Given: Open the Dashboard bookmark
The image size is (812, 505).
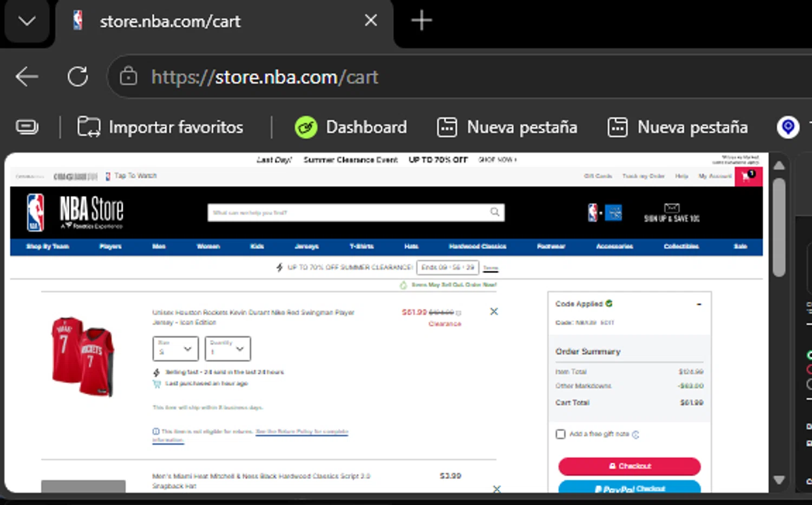Looking at the screenshot, I should 351,127.
